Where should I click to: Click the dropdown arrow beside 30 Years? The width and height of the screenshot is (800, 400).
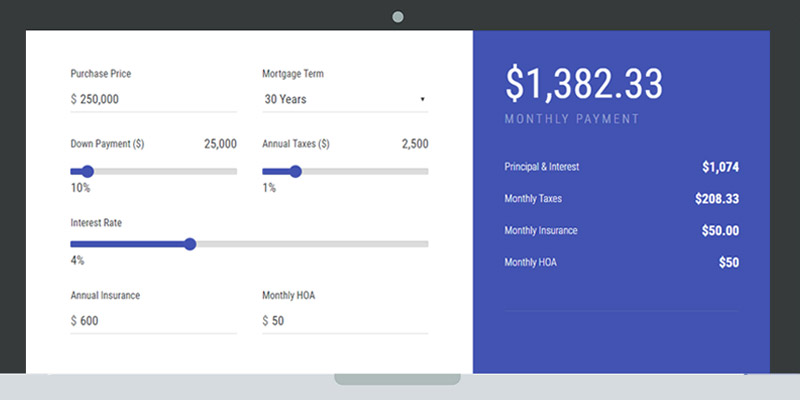[x=422, y=99]
